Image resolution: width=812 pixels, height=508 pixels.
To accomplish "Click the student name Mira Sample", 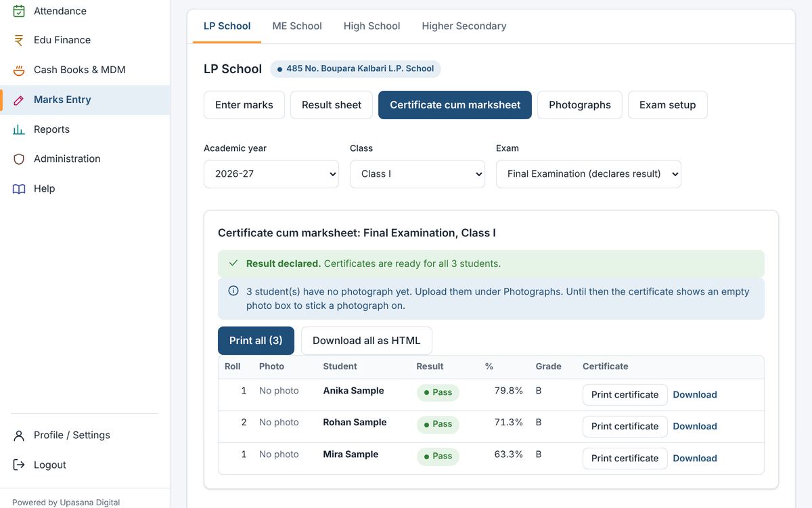I will click(x=351, y=454).
